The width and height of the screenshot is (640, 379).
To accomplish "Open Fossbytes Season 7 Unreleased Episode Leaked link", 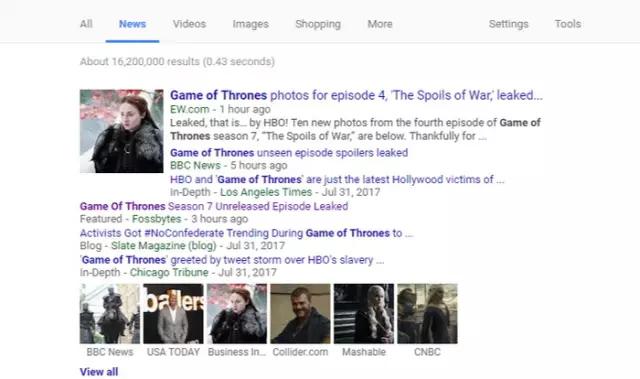I will pyautogui.click(x=214, y=206).
